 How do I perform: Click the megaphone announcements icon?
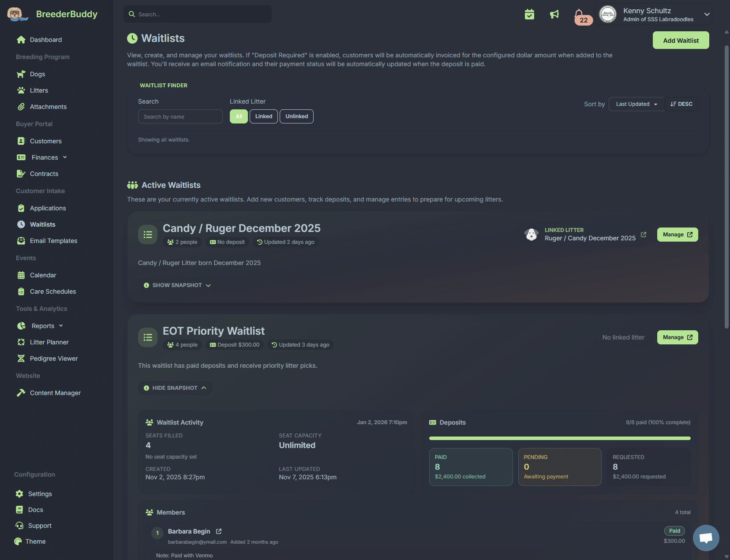pos(554,15)
